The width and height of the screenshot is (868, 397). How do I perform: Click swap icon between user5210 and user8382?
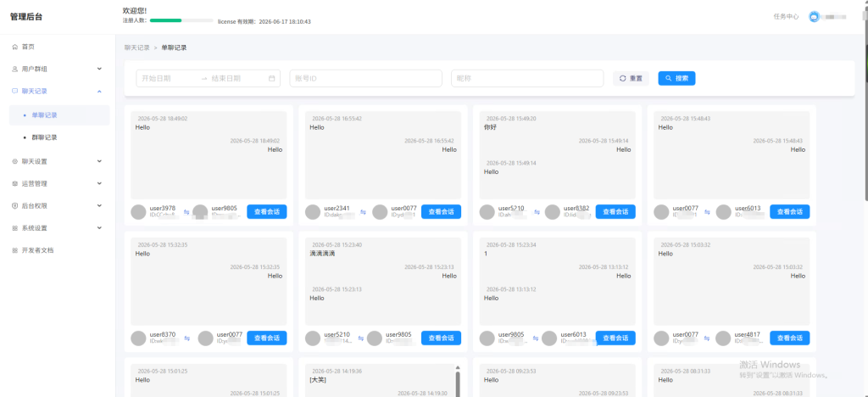pos(537,212)
